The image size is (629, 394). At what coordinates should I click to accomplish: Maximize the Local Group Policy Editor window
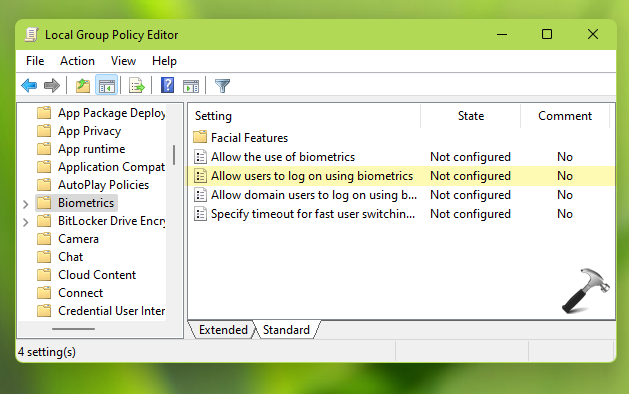point(547,35)
